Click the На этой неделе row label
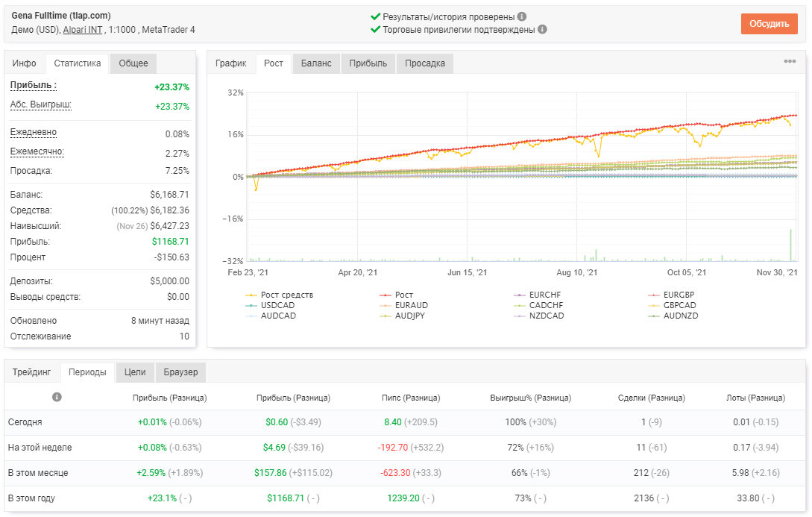812x517 pixels. (x=40, y=447)
